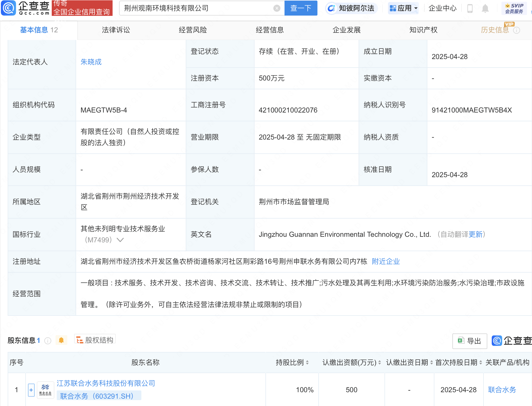
Task: Click 工商注册号 value 421000210022076
Action: pos(288,110)
